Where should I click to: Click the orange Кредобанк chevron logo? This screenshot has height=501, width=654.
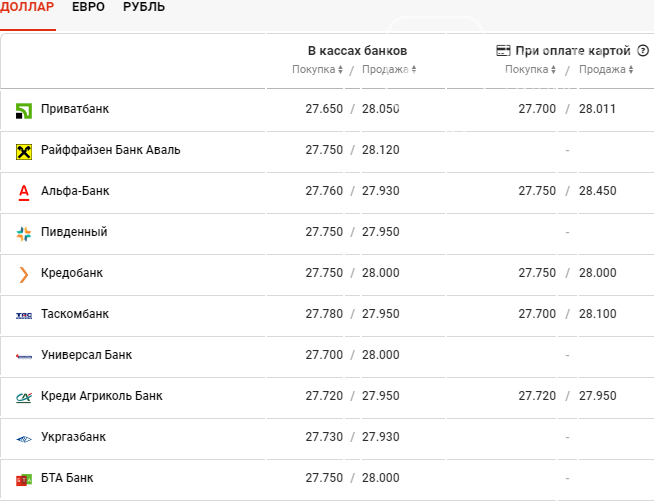[24, 274]
